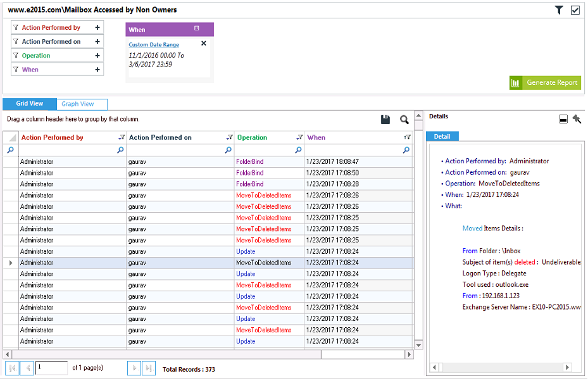Click the page number input field
Screen dimensions: 588x383
click(x=51, y=368)
